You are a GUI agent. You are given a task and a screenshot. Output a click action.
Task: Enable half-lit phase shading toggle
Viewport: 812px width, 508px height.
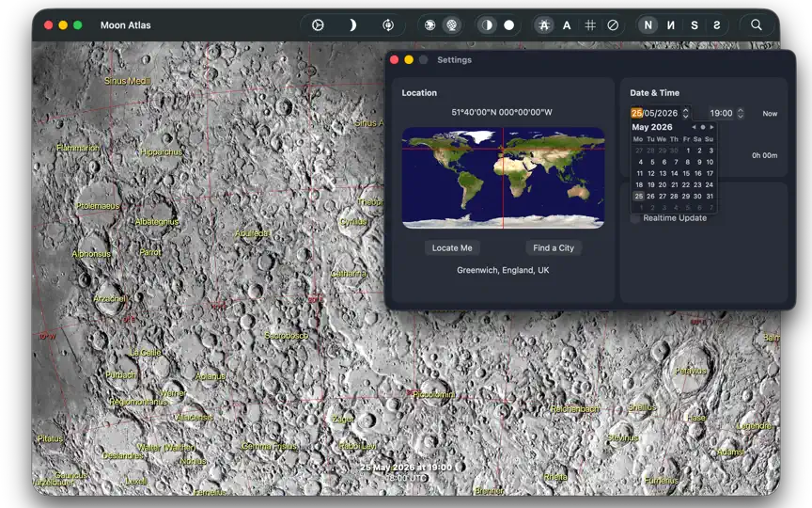coord(487,24)
